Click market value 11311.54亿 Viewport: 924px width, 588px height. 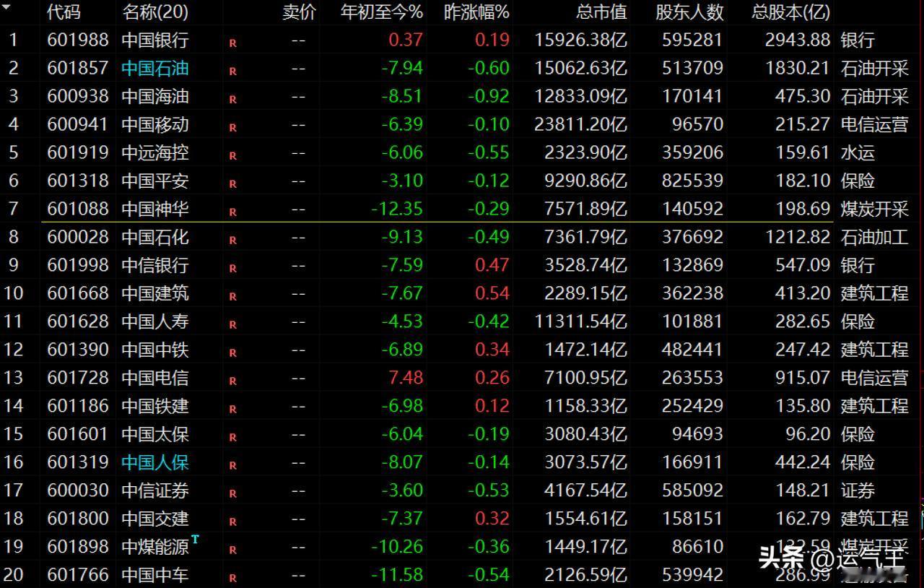click(581, 321)
